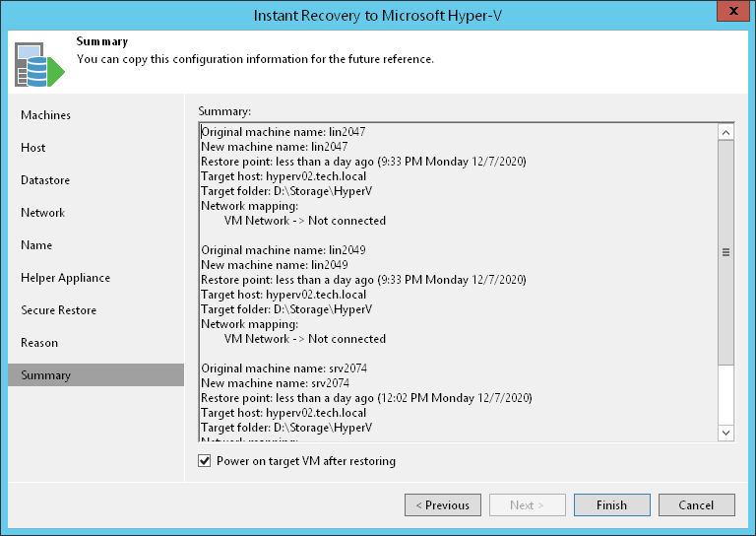This screenshot has width=756, height=536.
Task: Click 'Original machine name: lin2049' line
Action: (283, 250)
